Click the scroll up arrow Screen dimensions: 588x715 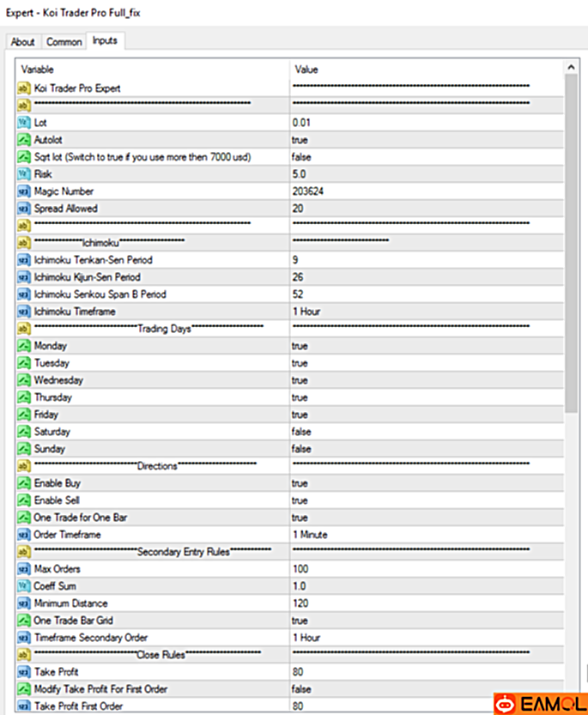coord(571,68)
